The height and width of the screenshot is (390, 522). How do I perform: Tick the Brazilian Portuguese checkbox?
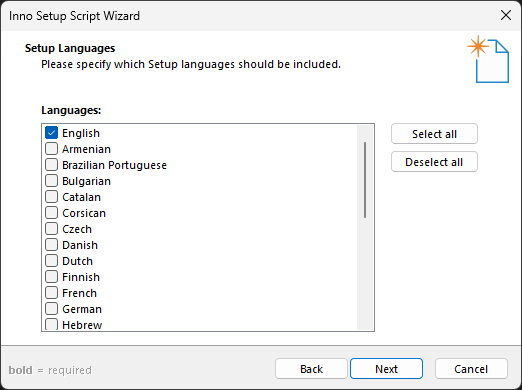(x=51, y=165)
